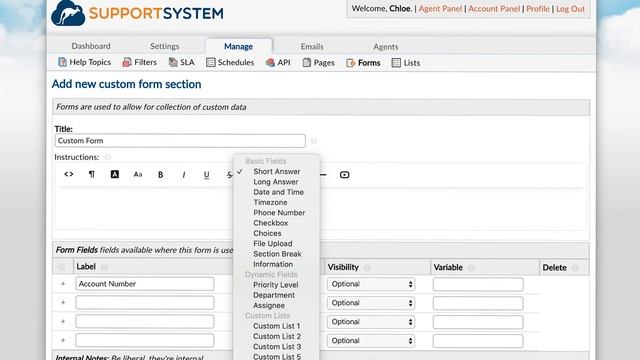Viewport: 640px width, 360px height.
Task: Open the Forms section
Action: (363, 63)
